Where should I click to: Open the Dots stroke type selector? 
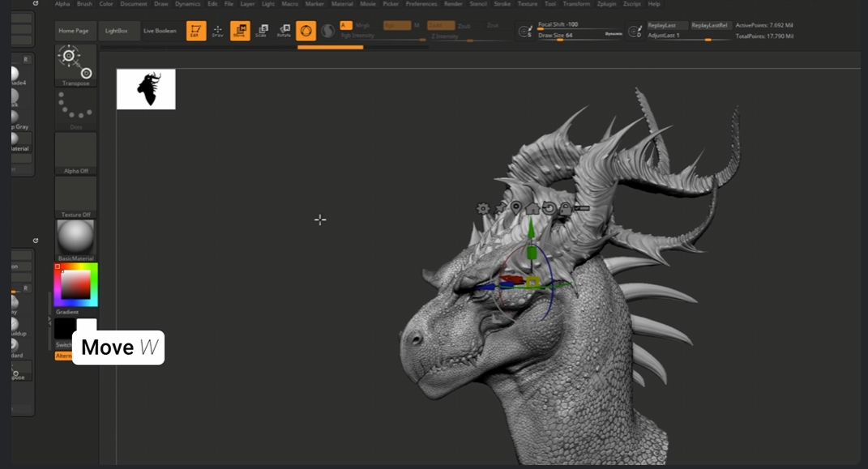click(x=76, y=109)
